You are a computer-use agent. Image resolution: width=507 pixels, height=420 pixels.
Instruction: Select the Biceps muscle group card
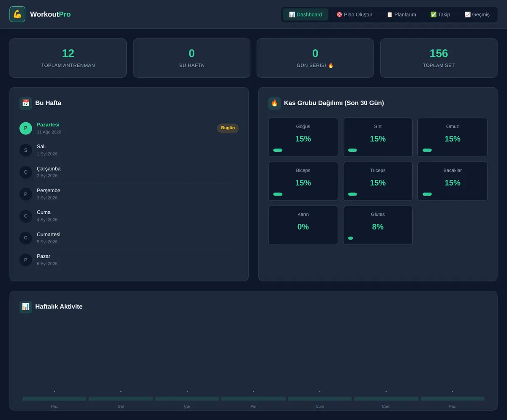click(303, 181)
